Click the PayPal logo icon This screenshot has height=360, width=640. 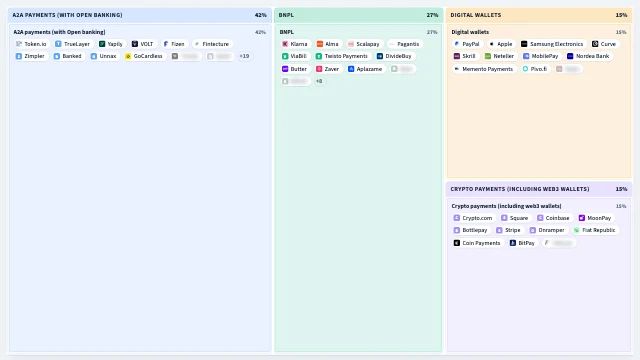(457, 44)
